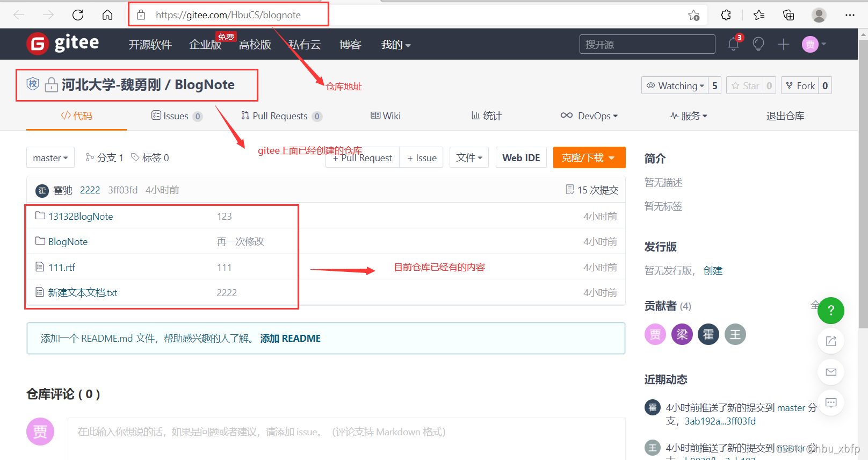Click the plus create icon in header
Screen dimensions: 868x460
click(x=783, y=44)
